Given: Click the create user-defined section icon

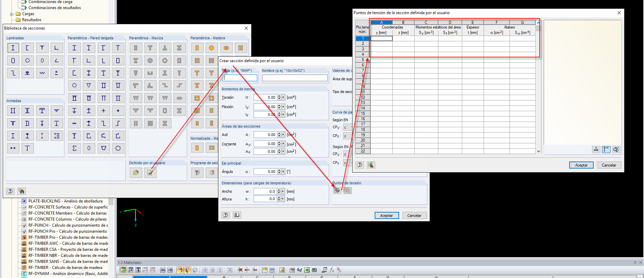Looking at the screenshot, I should click(x=150, y=173).
